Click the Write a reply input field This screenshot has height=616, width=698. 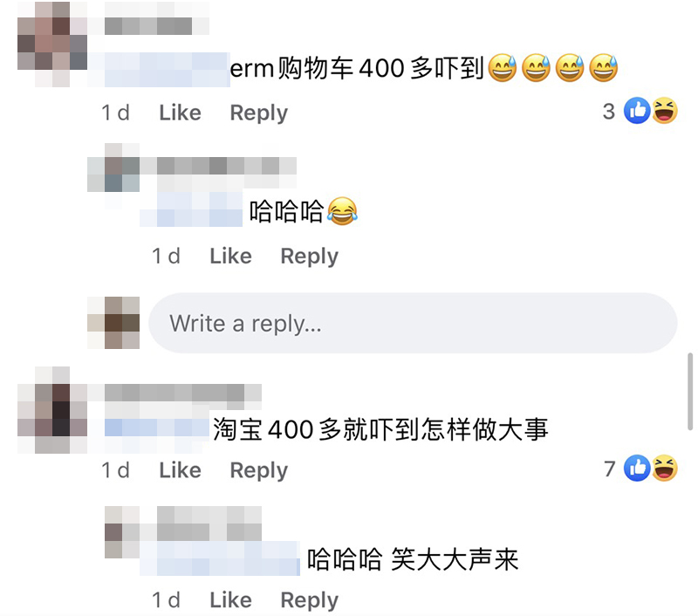pos(413,323)
